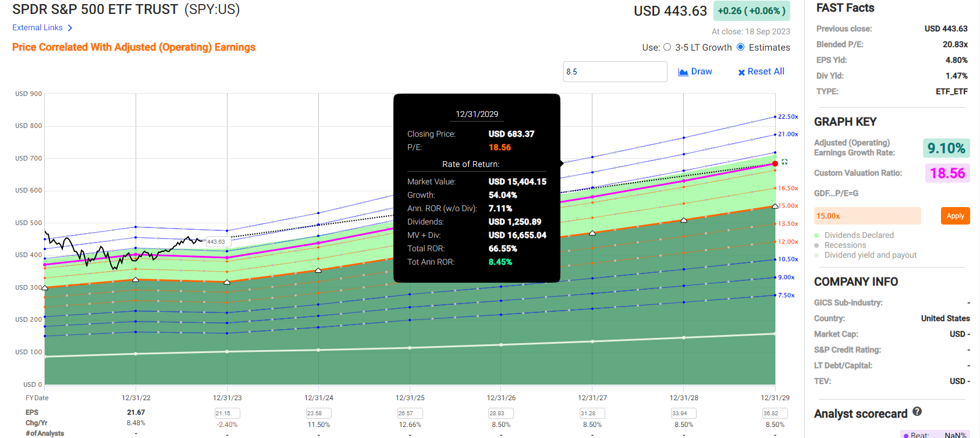Click the GRAPH KEY heading

[x=845, y=122]
